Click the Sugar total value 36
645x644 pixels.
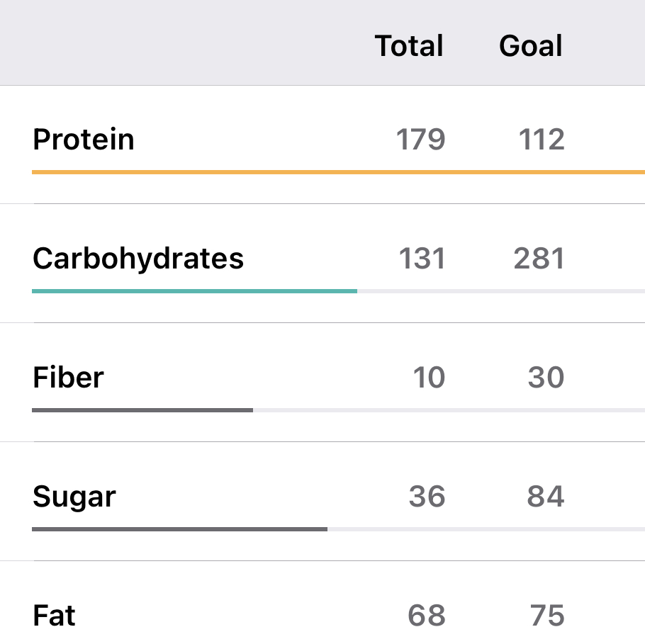[x=427, y=497]
